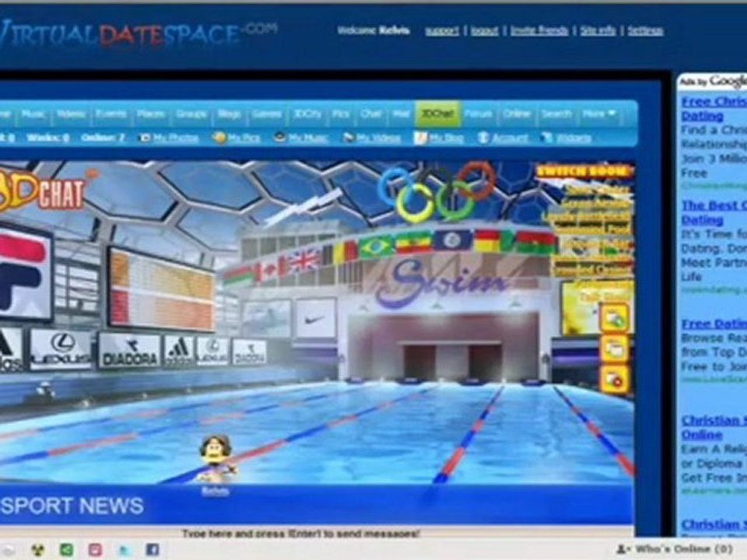The width and height of the screenshot is (747, 560).
Task: Open the 3DCity tab
Action: tap(307, 114)
